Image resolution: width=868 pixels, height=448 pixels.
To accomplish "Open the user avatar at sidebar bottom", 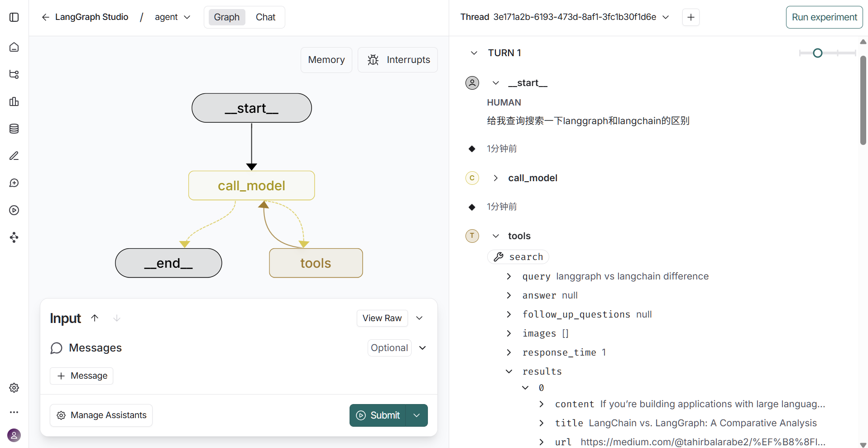I will click(x=14, y=435).
